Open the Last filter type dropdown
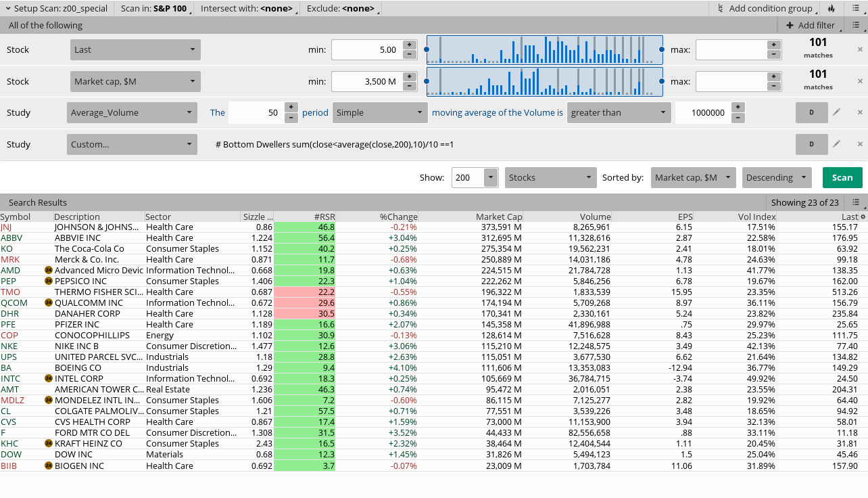The height and width of the screenshot is (498, 868). [x=135, y=49]
